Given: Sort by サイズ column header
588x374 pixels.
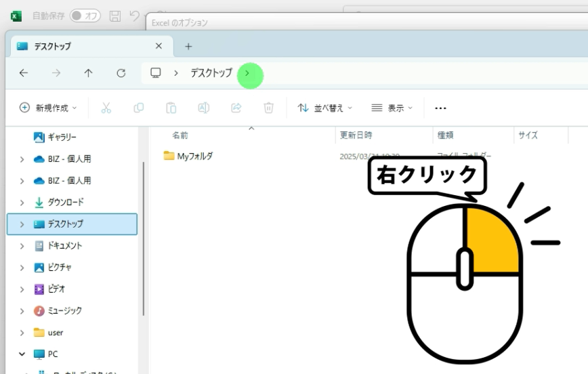Looking at the screenshot, I should click(528, 135).
